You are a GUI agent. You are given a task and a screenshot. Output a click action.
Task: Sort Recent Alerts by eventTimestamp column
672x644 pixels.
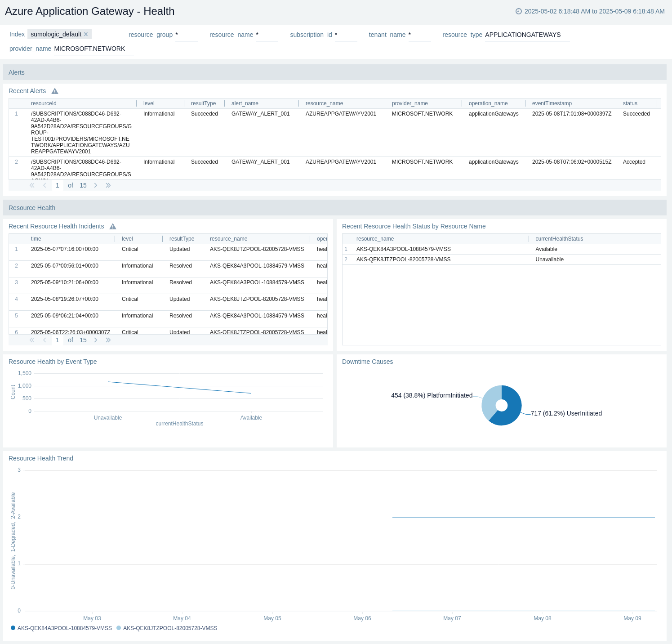coord(552,103)
